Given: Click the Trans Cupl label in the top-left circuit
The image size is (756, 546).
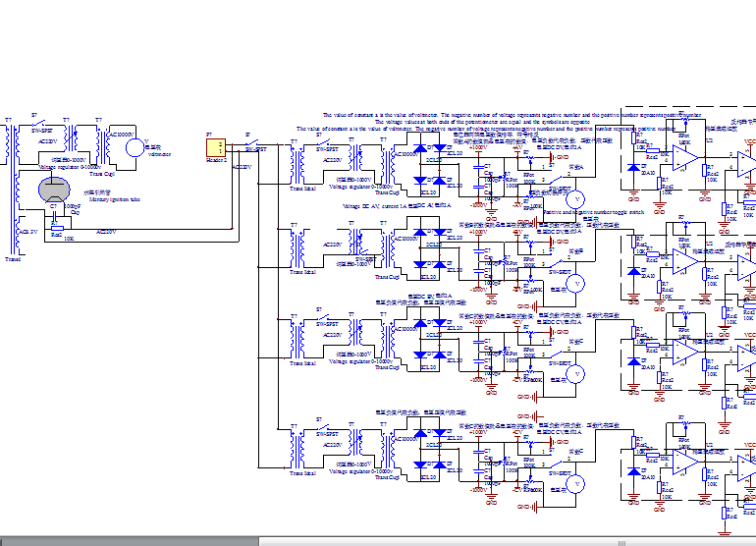Looking at the screenshot, I should pyautogui.click(x=102, y=173).
